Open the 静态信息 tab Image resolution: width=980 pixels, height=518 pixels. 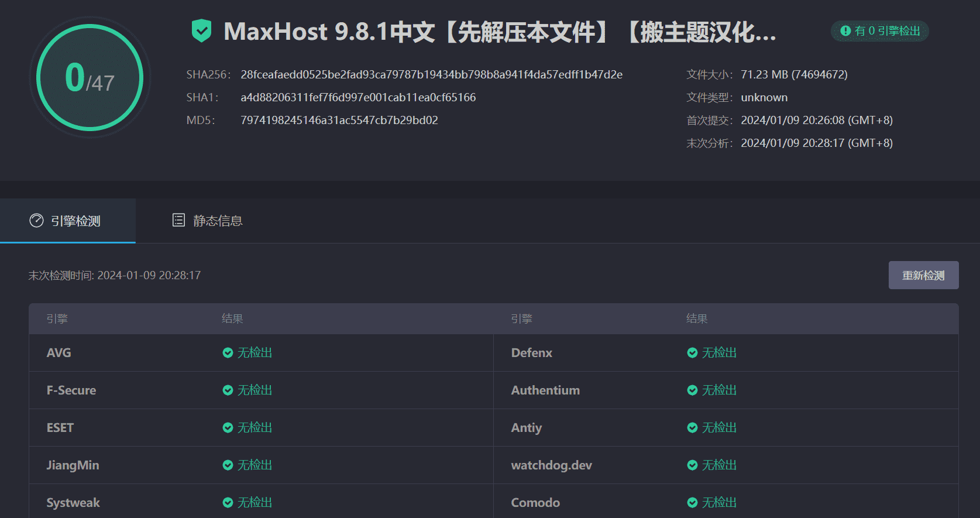pos(207,221)
